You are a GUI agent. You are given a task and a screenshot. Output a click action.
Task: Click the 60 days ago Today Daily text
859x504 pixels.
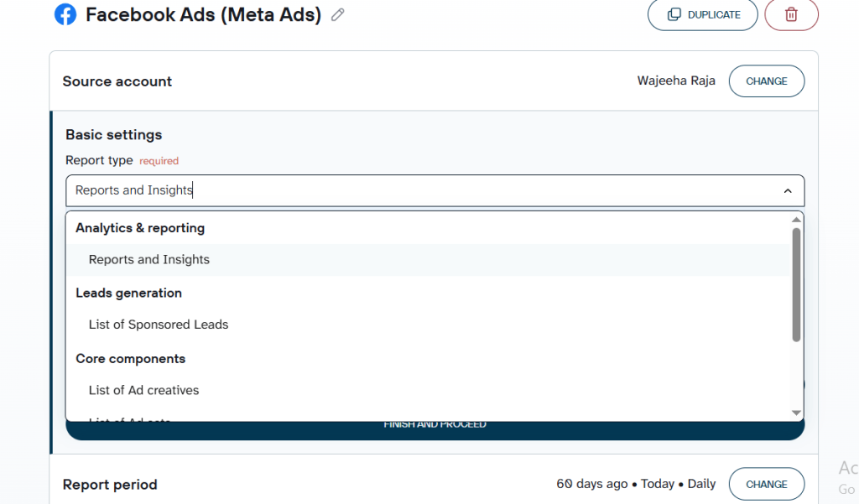point(636,484)
